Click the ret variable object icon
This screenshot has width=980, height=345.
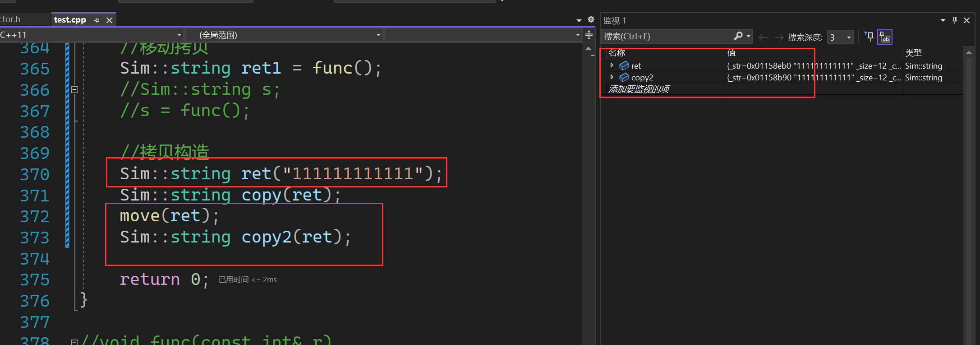[x=624, y=65]
